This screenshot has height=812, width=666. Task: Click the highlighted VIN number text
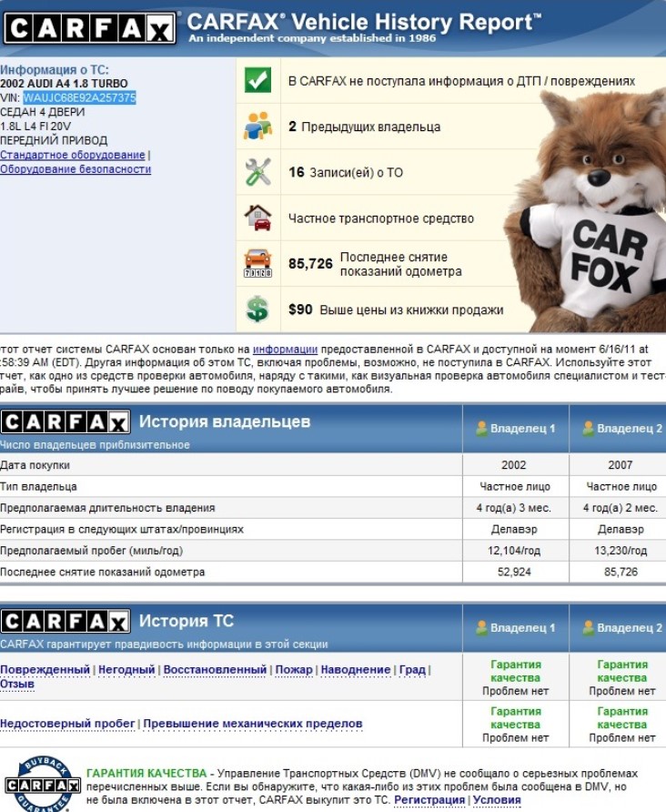tap(80, 97)
